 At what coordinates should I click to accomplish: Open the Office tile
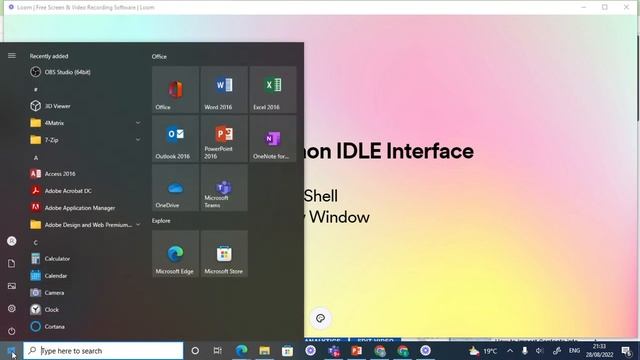point(176,90)
